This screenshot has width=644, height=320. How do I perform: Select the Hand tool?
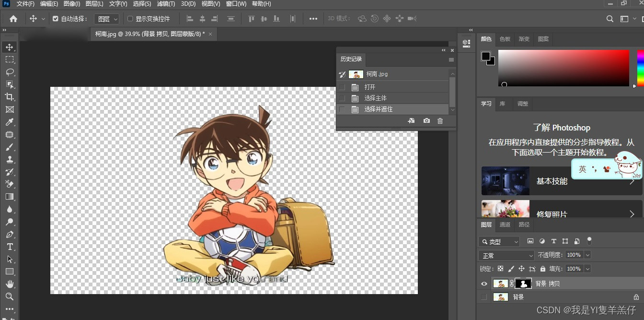pyautogui.click(x=10, y=284)
